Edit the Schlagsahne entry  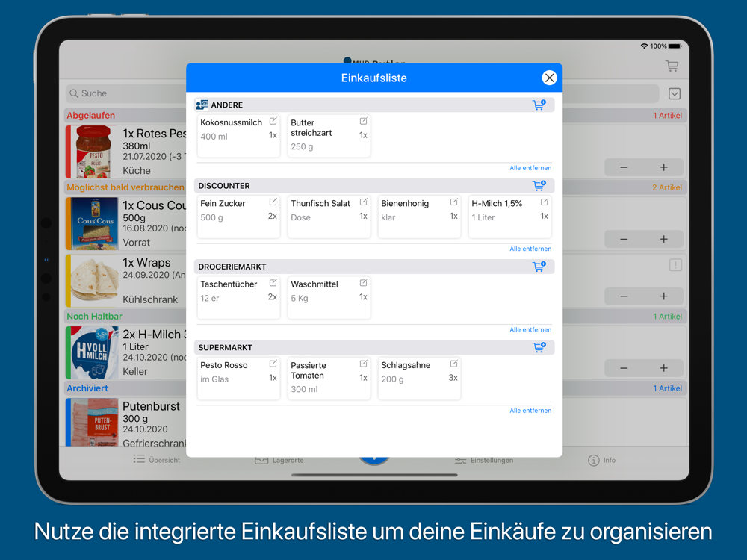coord(454,364)
